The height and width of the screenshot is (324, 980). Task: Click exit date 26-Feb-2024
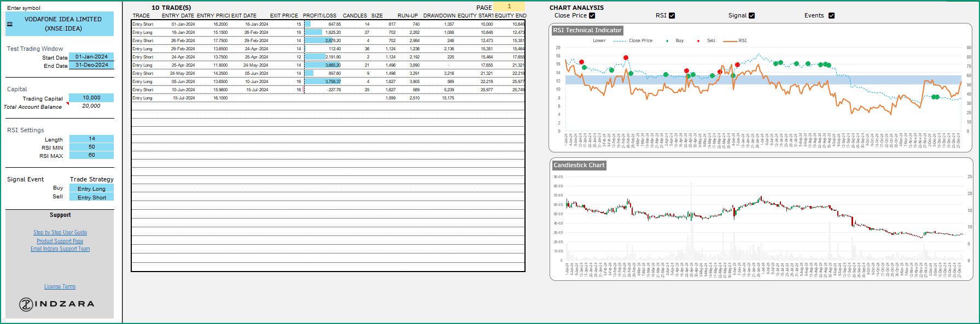tap(256, 32)
